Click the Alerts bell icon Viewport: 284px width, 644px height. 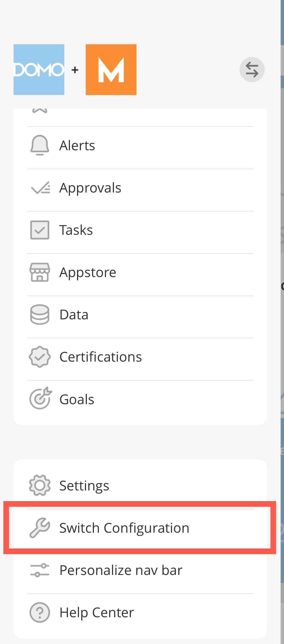[40, 145]
